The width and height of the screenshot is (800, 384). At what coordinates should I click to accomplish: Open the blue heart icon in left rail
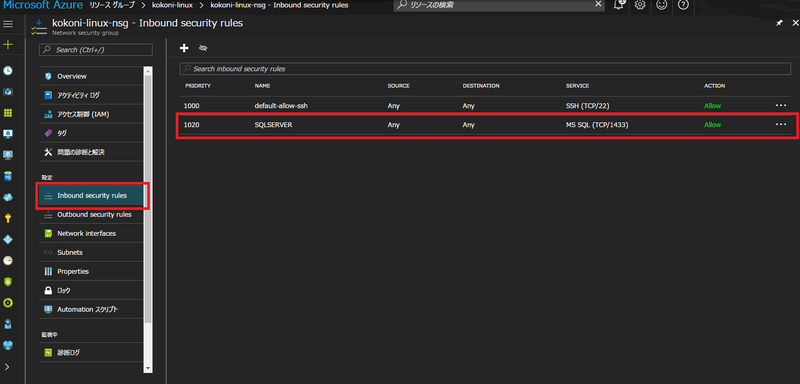(x=8, y=345)
